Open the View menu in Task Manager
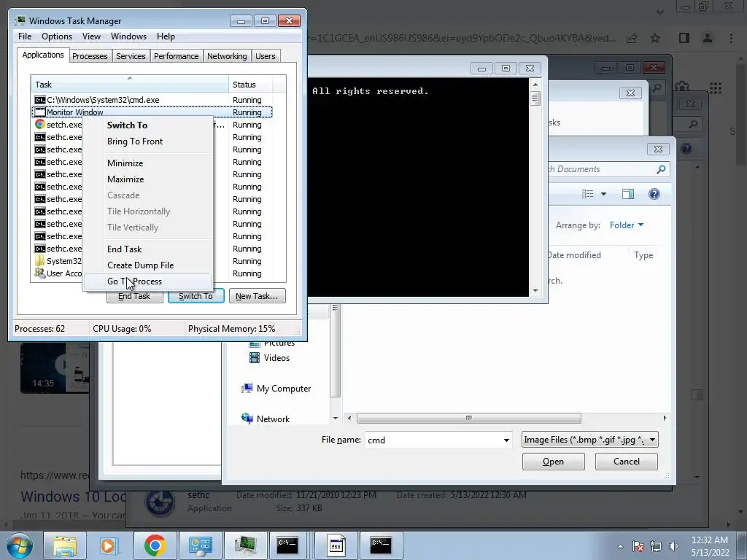The width and height of the screenshot is (747, 560). 91,36
